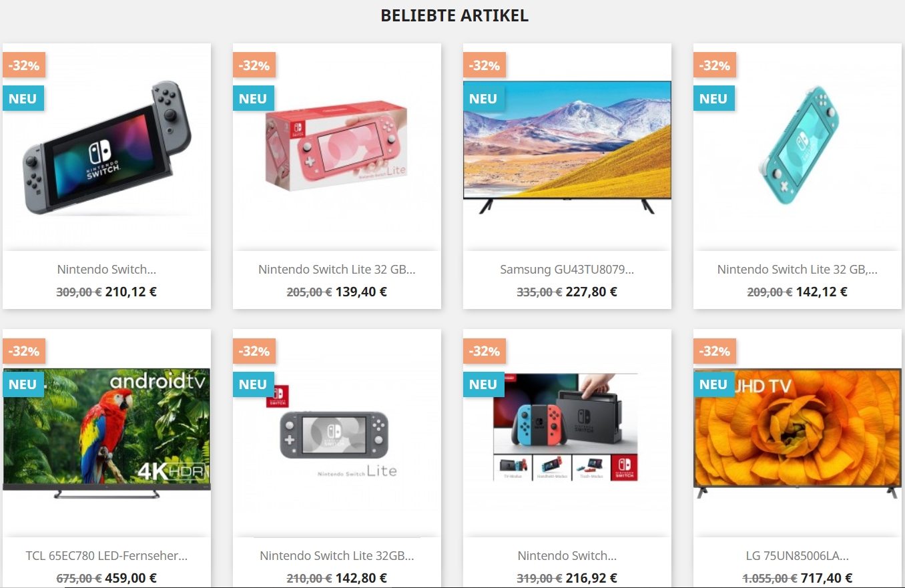
Task: Open the Nintendo Switch Lite 32GB... title link
Action: pyautogui.click(x=337, y=555)
